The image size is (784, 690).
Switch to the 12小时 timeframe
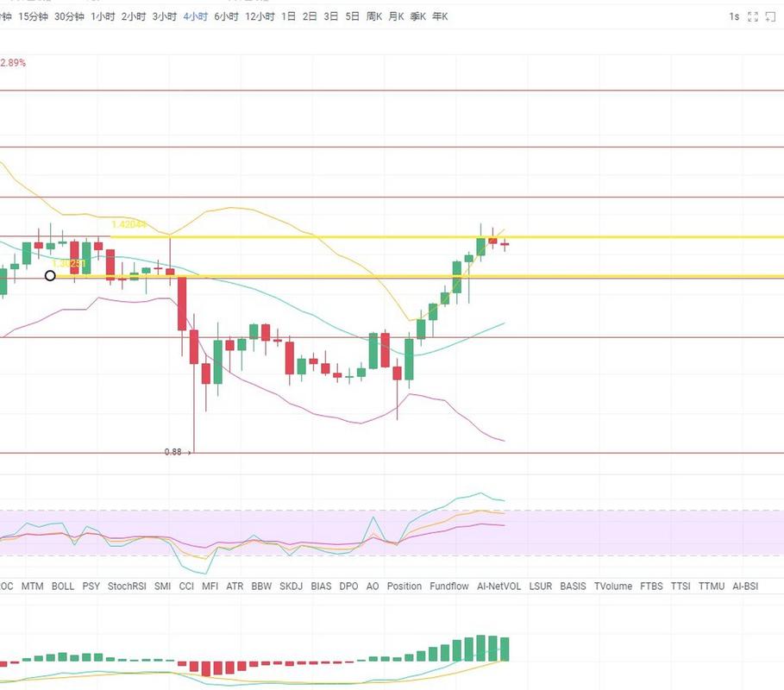click(x=260, y=16)
